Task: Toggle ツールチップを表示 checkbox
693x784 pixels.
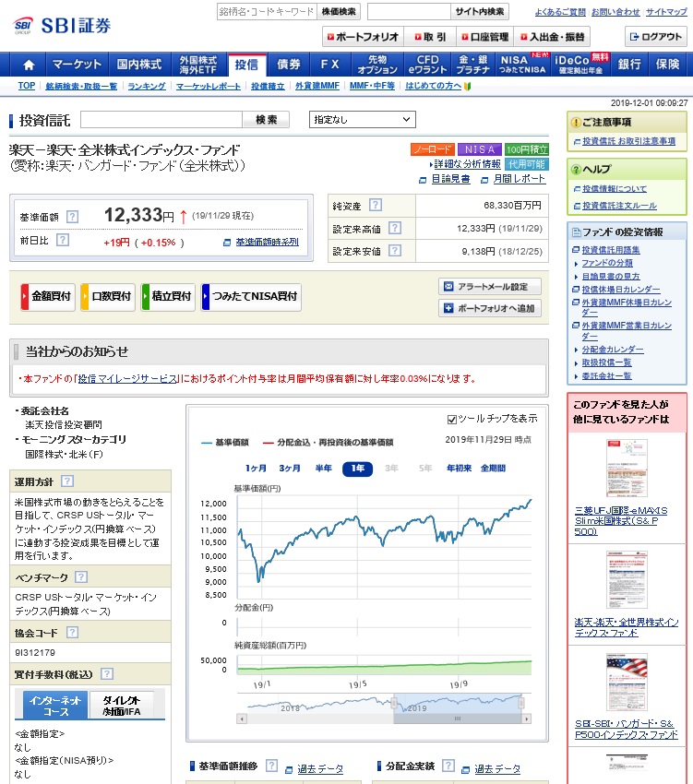Action: (x=452, y=420)
